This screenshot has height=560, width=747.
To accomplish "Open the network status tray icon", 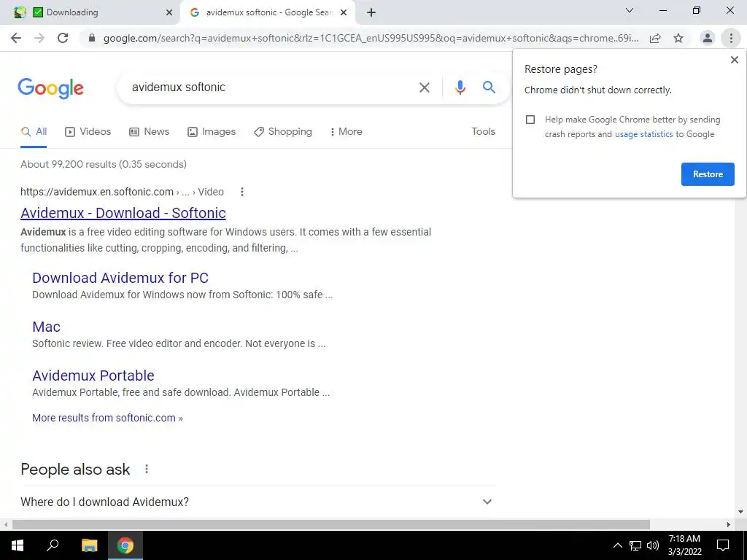I will point(635,545).
